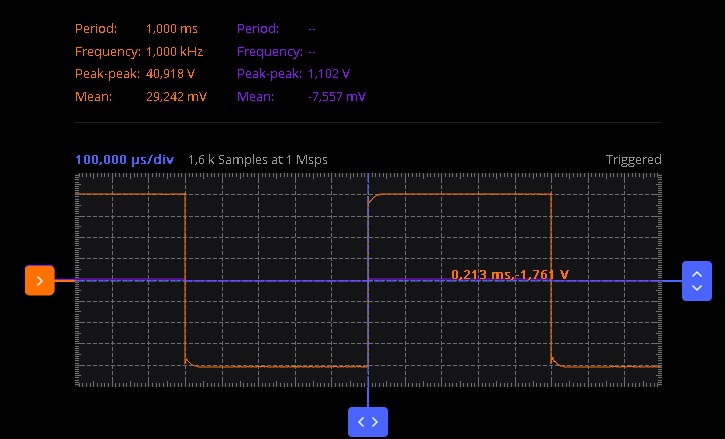
Task: Click the cursor readout 0,213 ms,-1,761 V
Action: pos(510,274)
